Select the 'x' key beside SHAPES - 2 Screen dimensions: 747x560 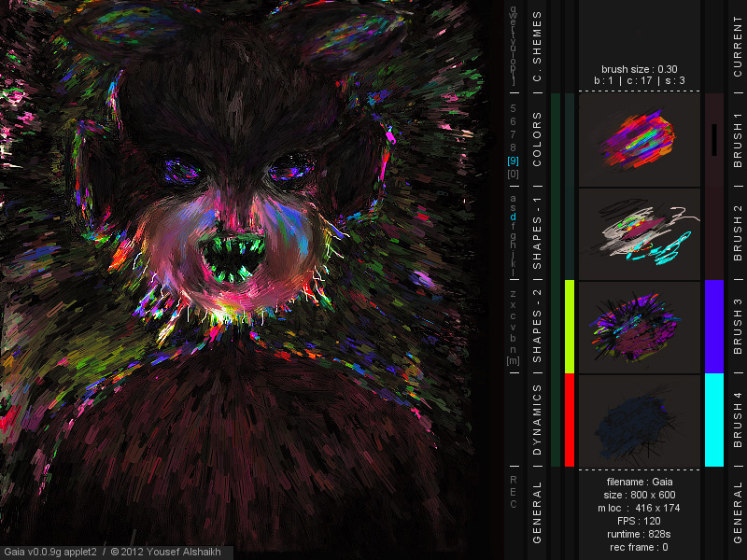point(513,305)
